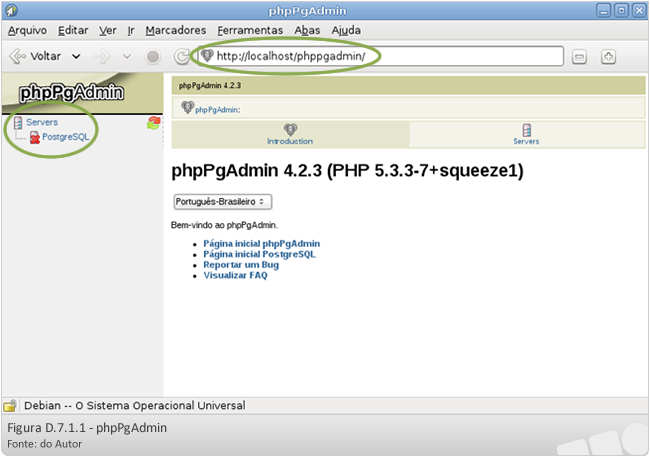650x457 pixels.
Task: Switch to the Servers tab
Action: (x=526, y=135)
